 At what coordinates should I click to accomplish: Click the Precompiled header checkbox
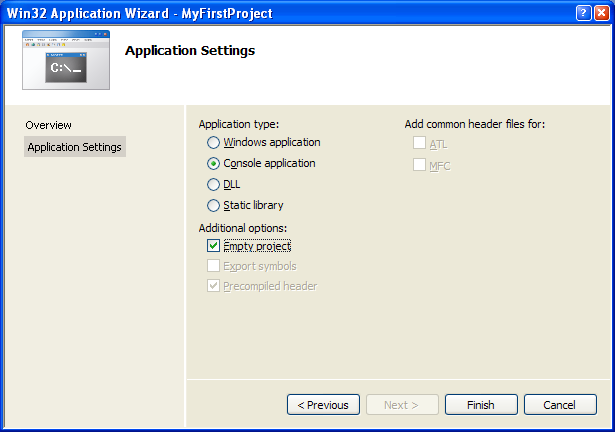[x=213, y=286]
